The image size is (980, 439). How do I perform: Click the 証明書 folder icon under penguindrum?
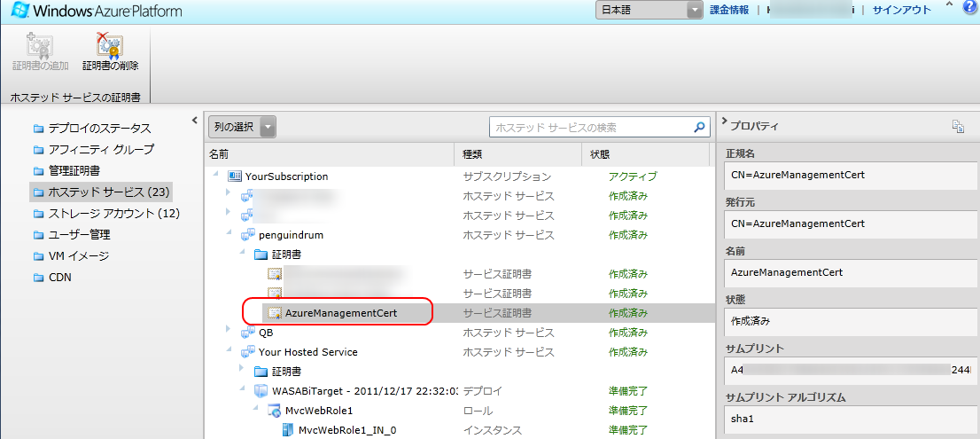pos(261,255)
